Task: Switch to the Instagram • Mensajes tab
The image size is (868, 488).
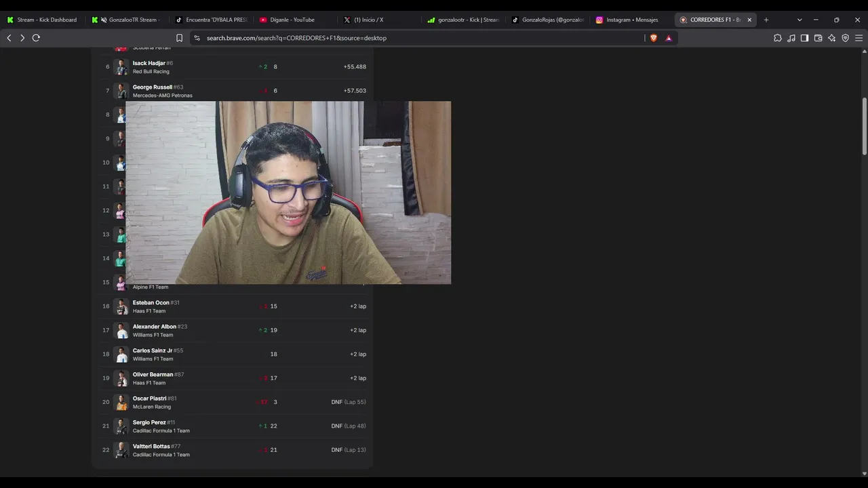Action: (x=632, y=20)
